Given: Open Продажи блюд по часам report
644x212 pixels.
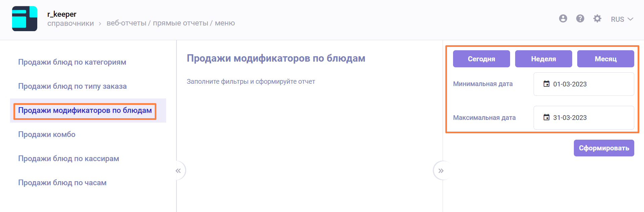Looking at the screenshot, I should (62, 183).
